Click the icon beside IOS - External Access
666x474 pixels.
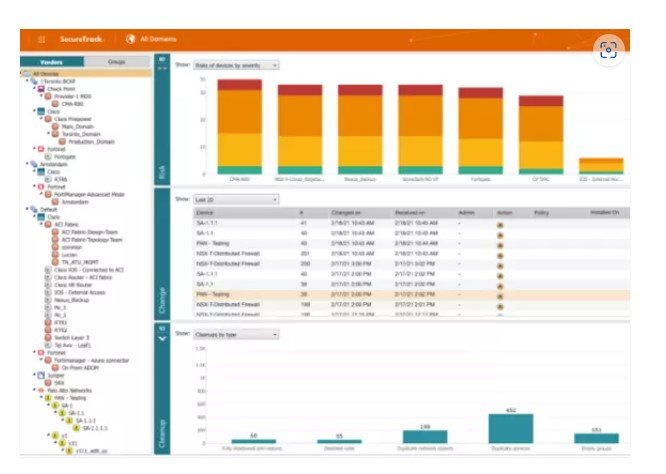tap(48, 292)
